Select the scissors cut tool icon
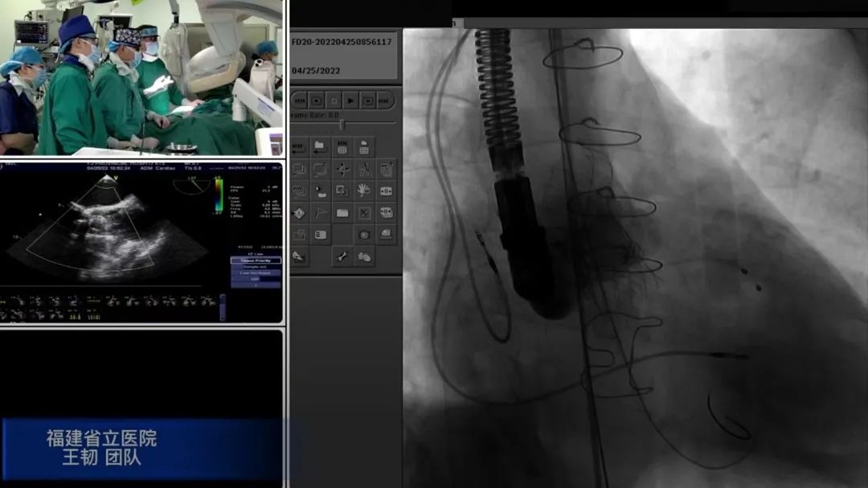This screenshot has height=488, width=868. coord(364,170)
